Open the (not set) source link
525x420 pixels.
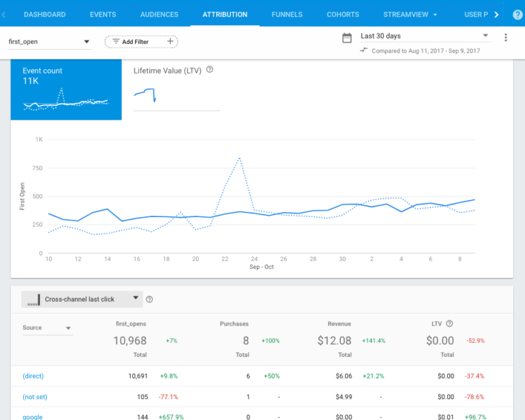pyautogui.click(x=35, y=397)
